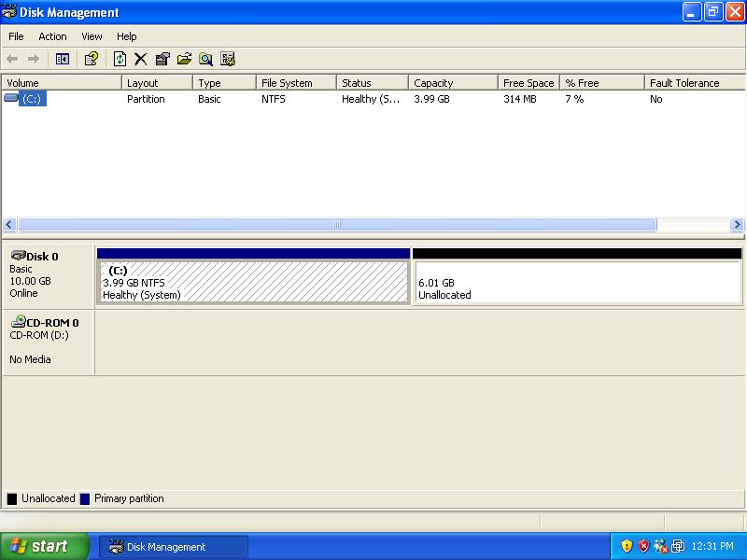747x560 pixels.
Task: Sort by the Layout column header
Action: [157, 83]
